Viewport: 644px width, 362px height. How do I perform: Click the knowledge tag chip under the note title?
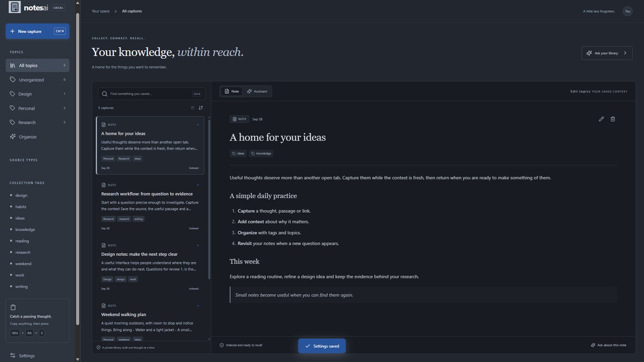click(x=261, y=154)
